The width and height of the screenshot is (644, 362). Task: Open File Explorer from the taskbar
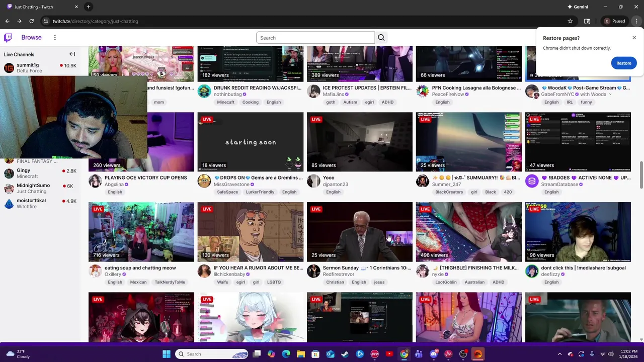pyautogui.click(x=300, y=354)
